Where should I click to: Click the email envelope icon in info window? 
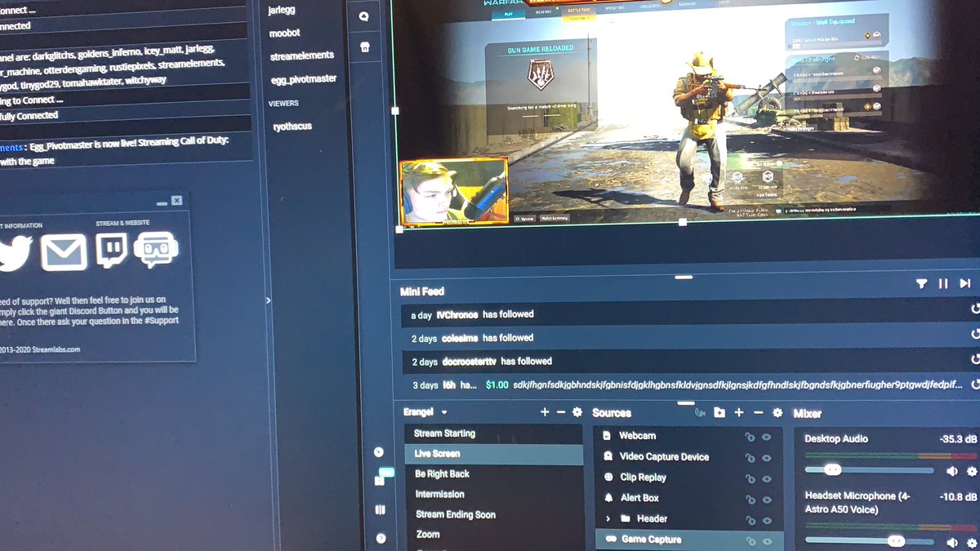pos(64,252)
